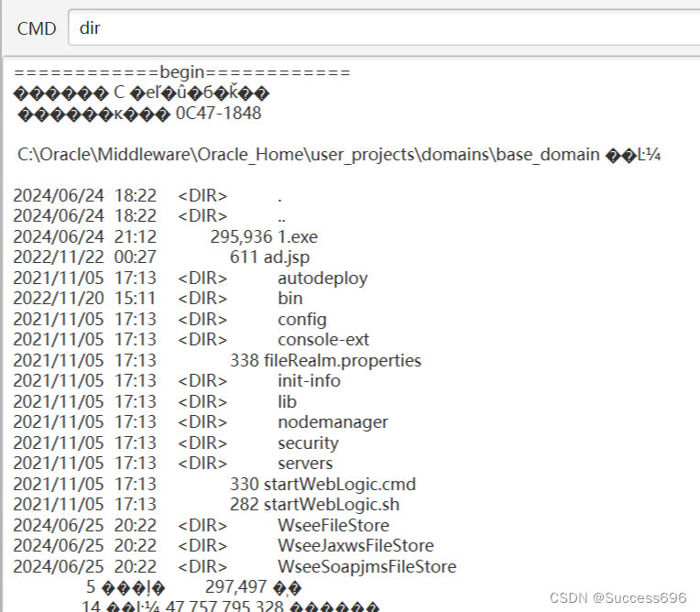Click startWebLogic.sh file name

point(332,505)
